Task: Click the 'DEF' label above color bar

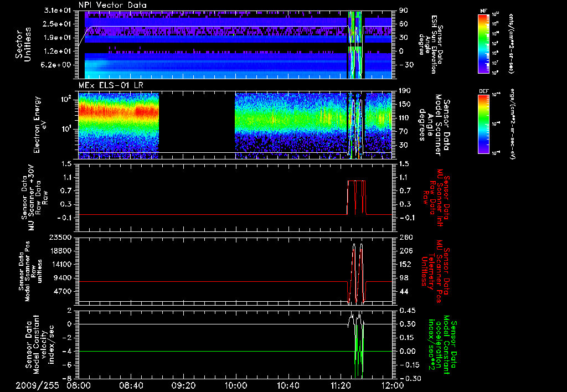Action: [x=483, y=91]
